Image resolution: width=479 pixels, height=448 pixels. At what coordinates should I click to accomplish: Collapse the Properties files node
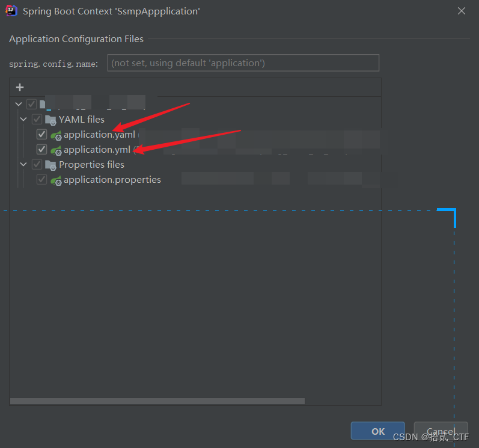point(23,164)
